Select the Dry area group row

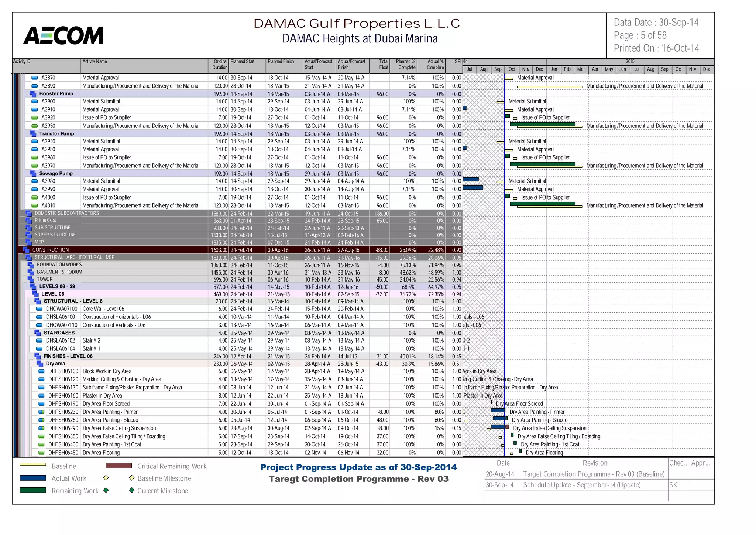click(x=247, y=364)
